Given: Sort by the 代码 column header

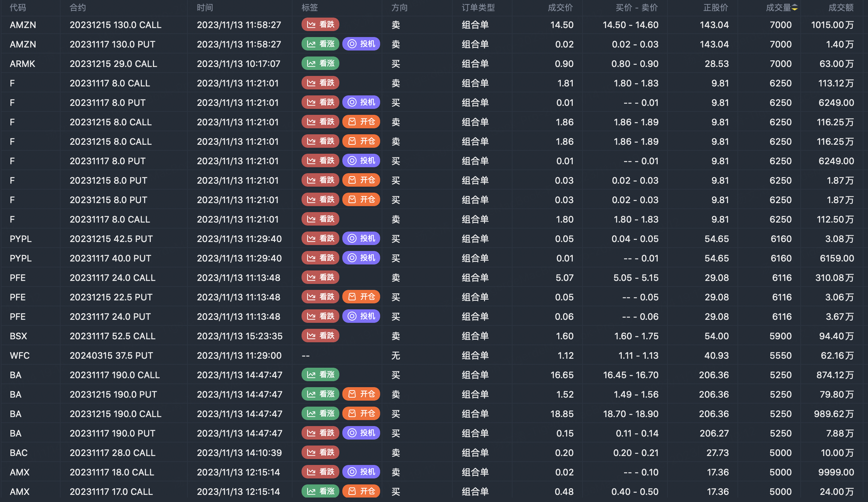Looking at the screenshot, I should tap(18, 7).
